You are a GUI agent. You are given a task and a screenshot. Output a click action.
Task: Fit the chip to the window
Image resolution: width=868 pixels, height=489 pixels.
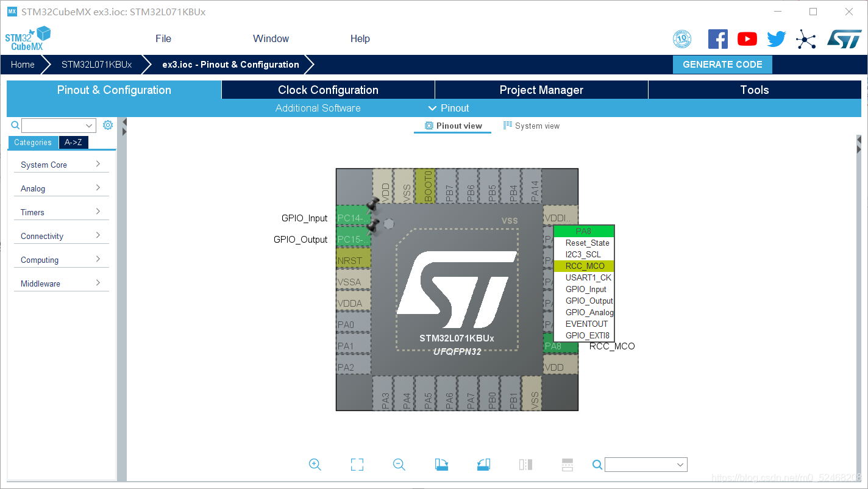[357, 465]
